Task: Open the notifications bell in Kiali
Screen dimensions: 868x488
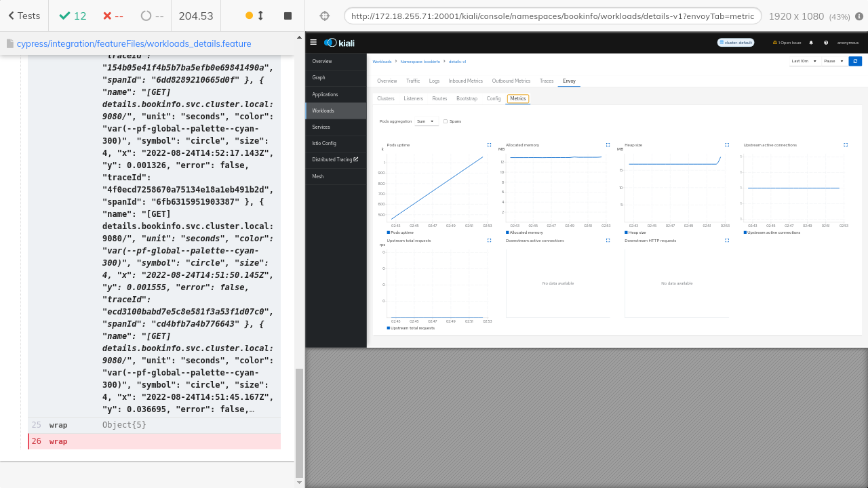Action: [x=811, y=43]
